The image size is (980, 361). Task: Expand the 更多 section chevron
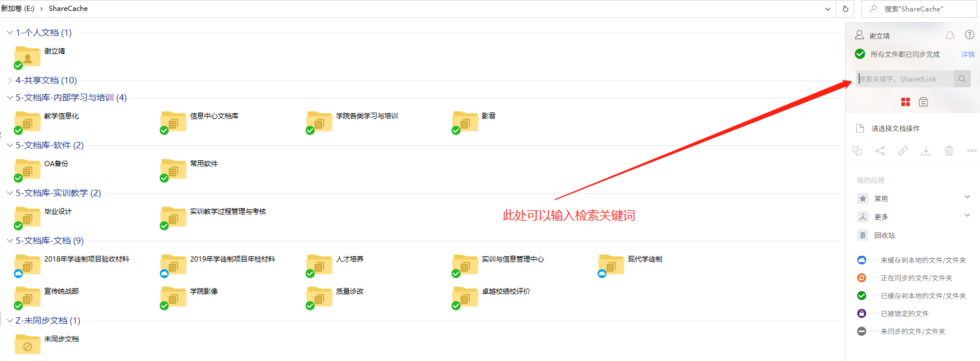click(x=967, y=216)
